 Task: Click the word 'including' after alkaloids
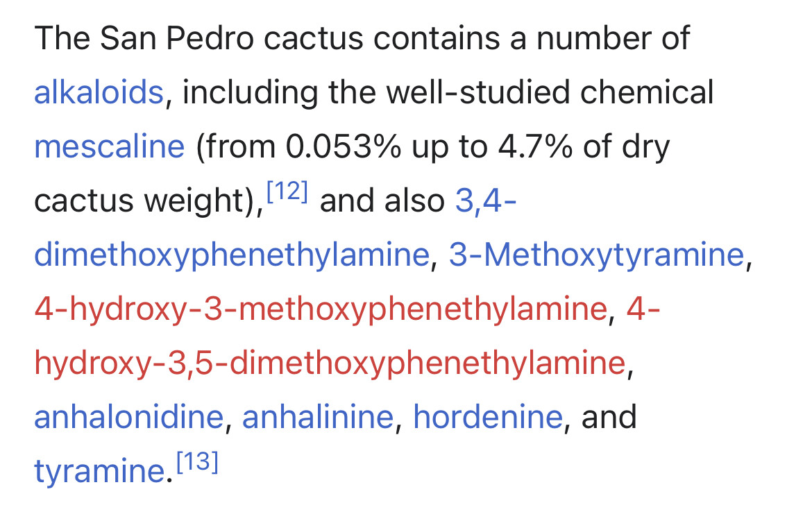[250, 92]
